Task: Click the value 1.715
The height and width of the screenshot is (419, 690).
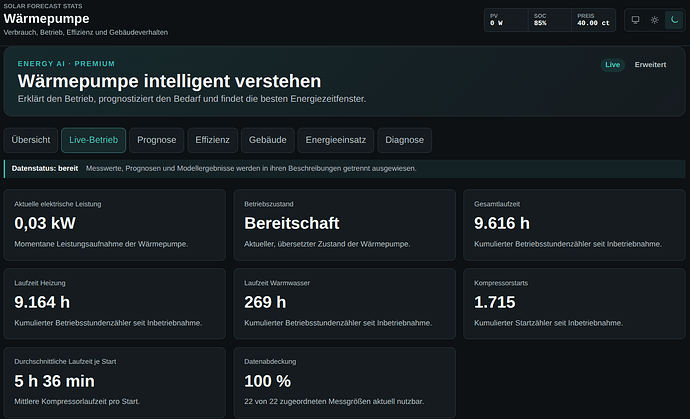Action: (x=495, y=302)
